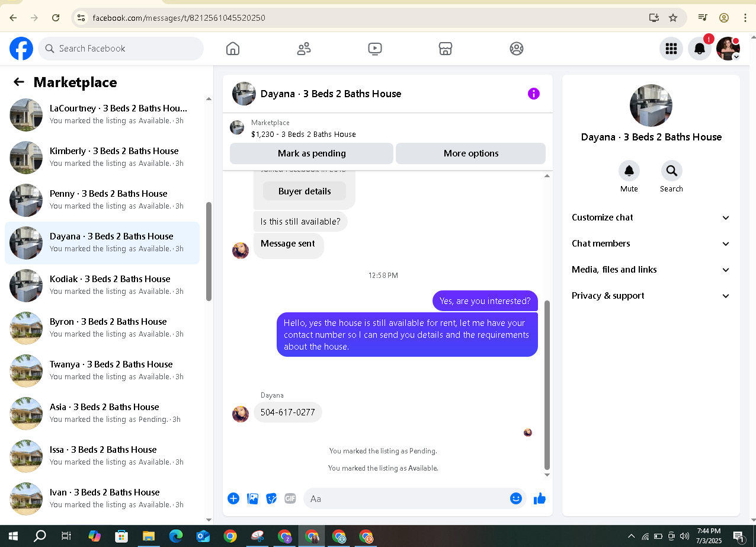Open Chrome media controls icon
Viewport: 756px width, 547px height.
(x=703, y=18)
